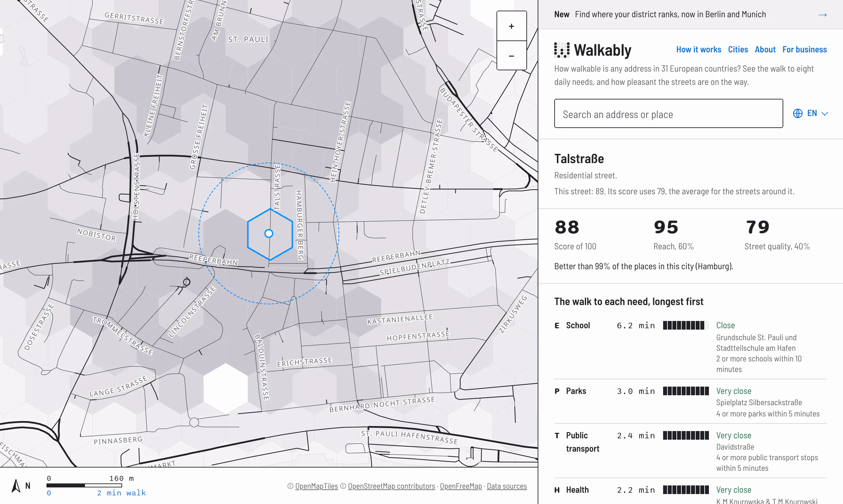Image resolution: width=843 pixels, height=504 pixels.
Task: Open the For business page
Action: coord(804,50)
